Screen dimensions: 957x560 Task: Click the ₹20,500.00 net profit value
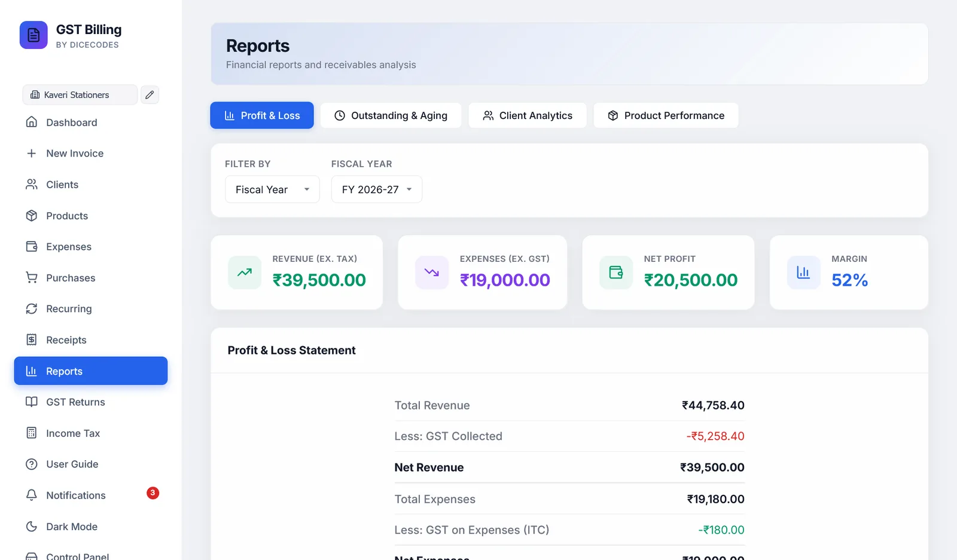point(691,280)
